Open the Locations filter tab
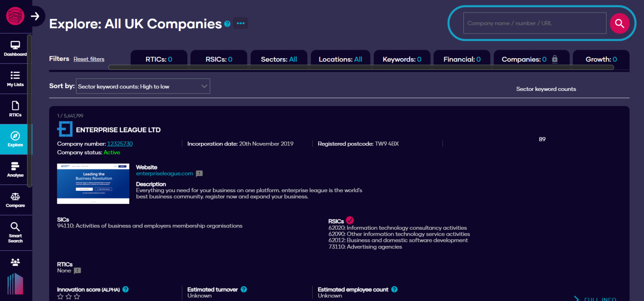 [x=340, y=59]
